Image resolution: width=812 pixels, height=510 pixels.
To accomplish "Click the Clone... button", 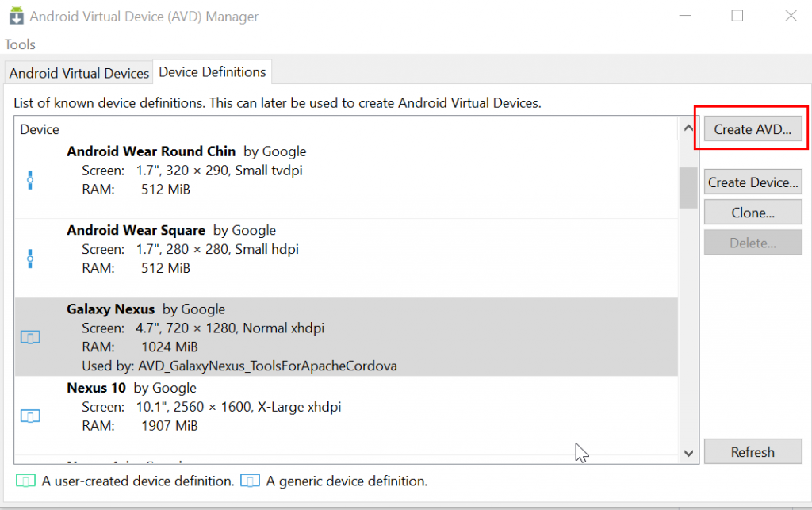I will (x=753, y=213).
